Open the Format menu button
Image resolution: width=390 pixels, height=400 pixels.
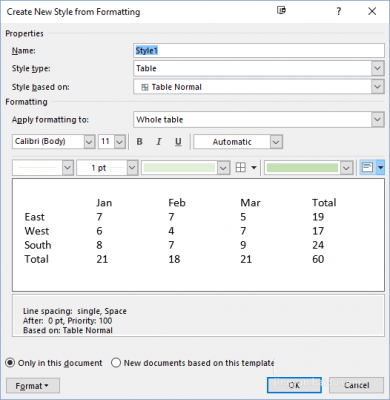pyautogui.click(x=33, y=386)
